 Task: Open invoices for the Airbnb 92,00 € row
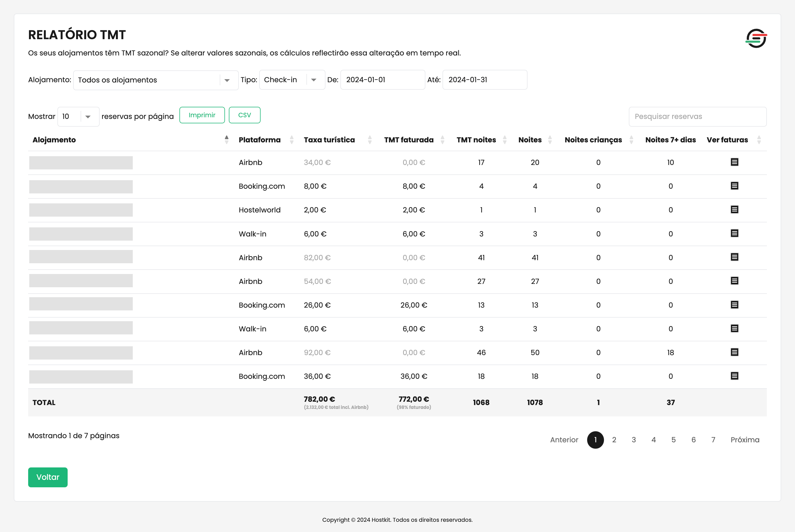(x=734, y=352)
